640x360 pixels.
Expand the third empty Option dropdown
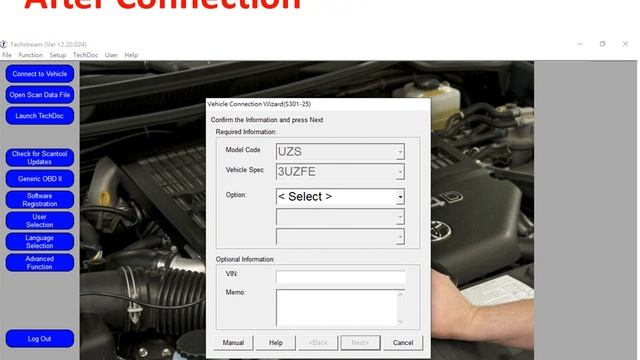pyautogui.click(x=400, y=237)
